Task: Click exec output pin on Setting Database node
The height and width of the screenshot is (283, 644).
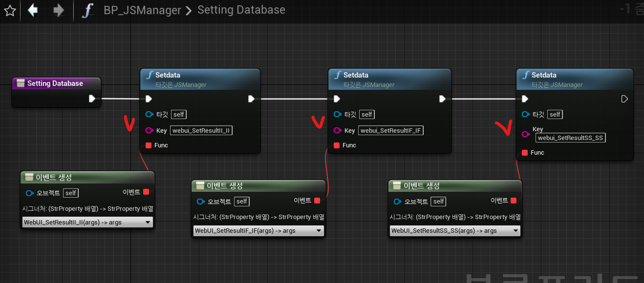Action: (92, 99)
